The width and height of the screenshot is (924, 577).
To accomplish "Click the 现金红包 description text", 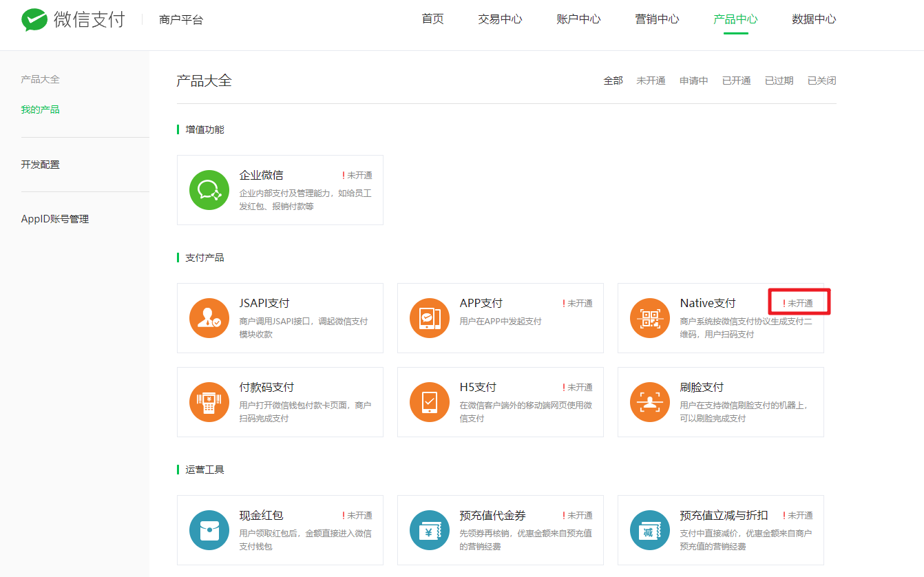I will 306,540.
